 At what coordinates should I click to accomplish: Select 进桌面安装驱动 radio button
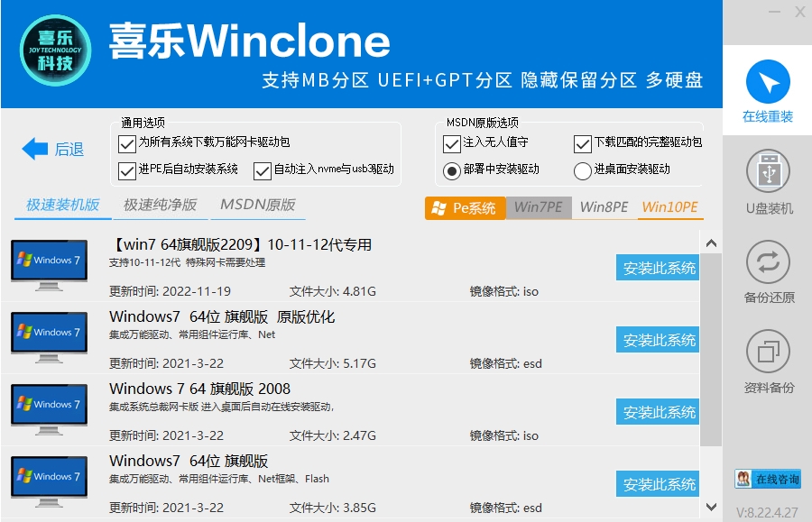point(583,170)
